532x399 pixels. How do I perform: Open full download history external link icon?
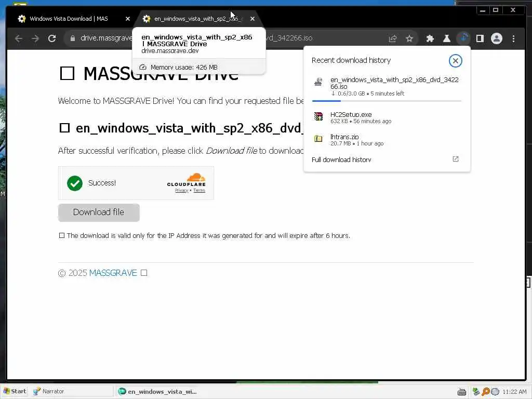456,159
